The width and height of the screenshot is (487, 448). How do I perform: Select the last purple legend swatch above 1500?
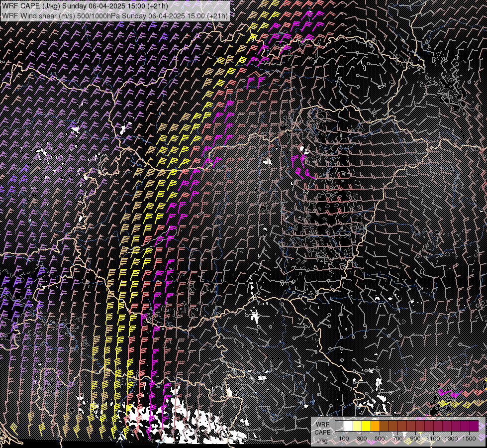pos(474,426)
